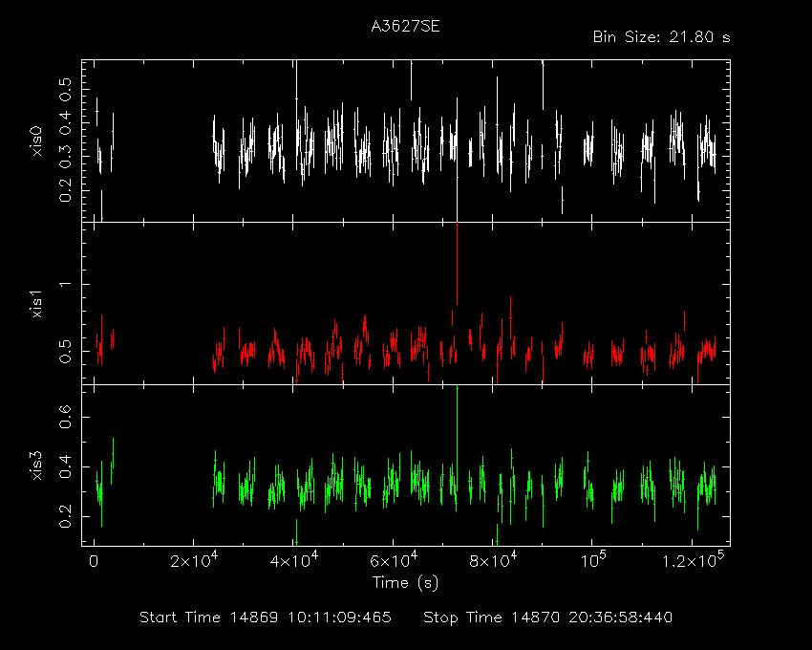Click the tall red spike in xis1 panel
The height and width of the screenshot is (650, 812).
click(x=457, y=263)
